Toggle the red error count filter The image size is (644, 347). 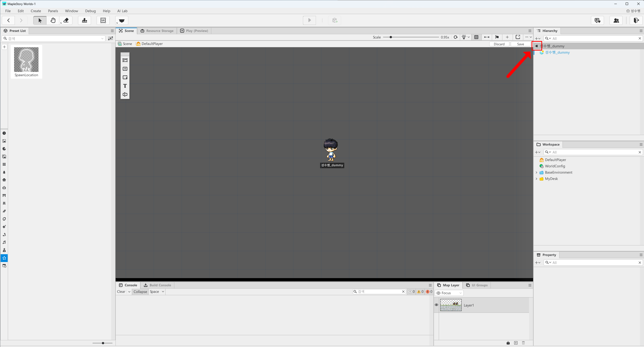tap(429, 292)
